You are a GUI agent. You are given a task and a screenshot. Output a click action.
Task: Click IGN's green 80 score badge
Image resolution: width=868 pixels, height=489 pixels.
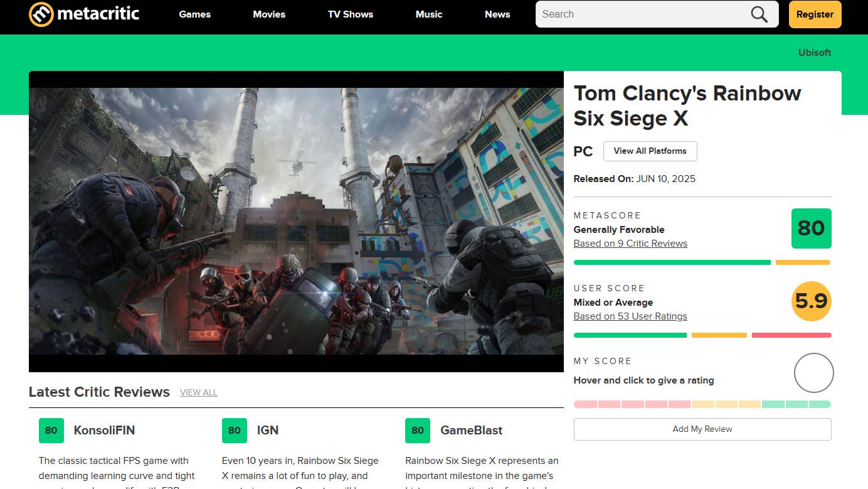pyautogui.click(x=234, y=431)
